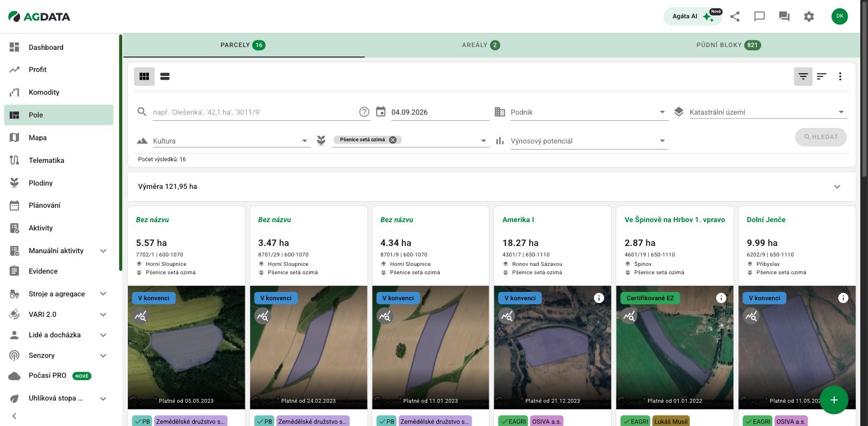Switch to list view layout
868x426 pixels.
[x=165, y=76]
